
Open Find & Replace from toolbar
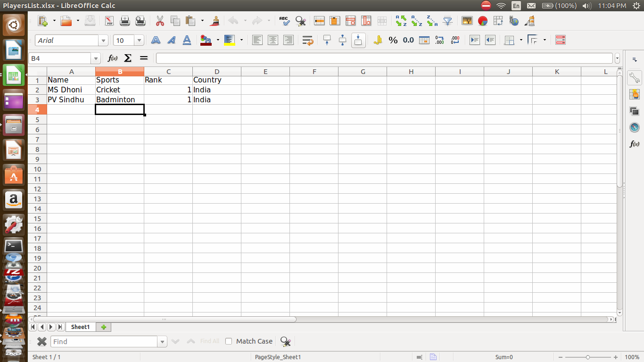click(x=300, y=21)
